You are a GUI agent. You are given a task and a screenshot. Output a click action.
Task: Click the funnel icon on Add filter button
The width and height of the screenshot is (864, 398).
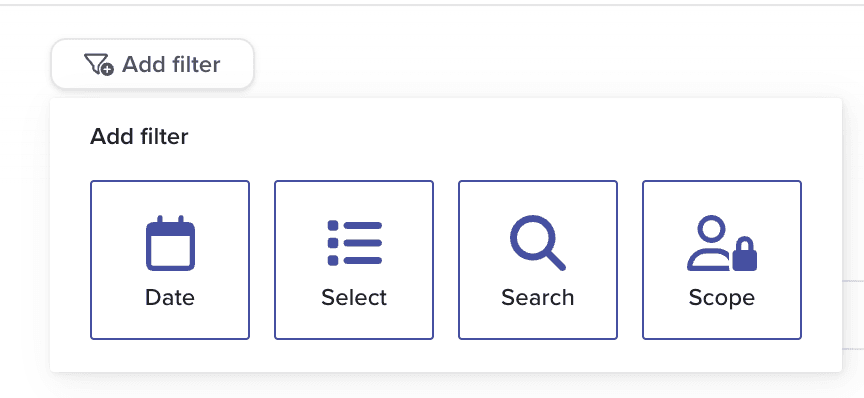99,64
